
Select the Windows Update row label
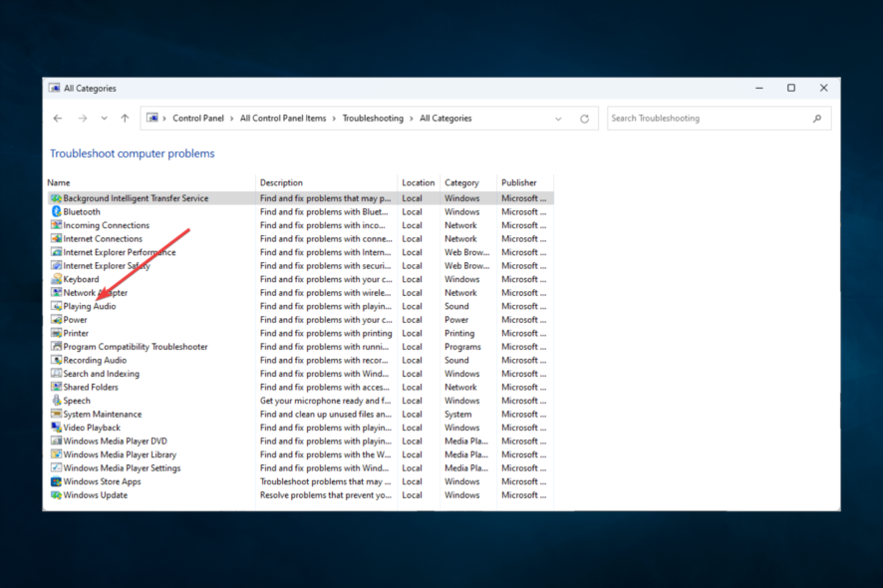pos(95,495)
